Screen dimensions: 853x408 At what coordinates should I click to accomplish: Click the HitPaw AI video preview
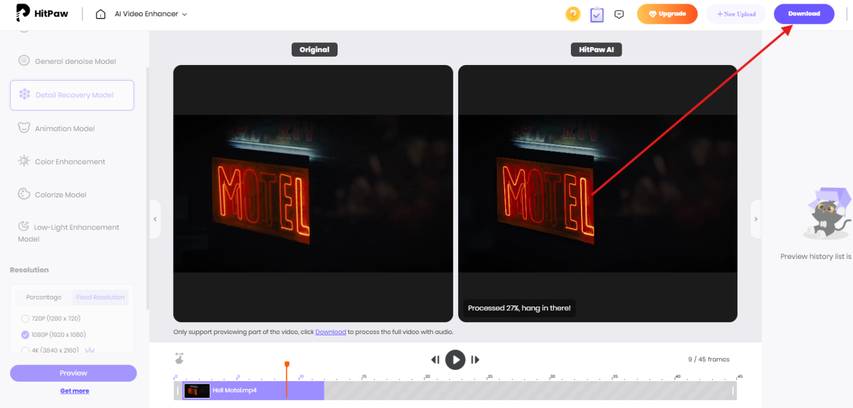pos(597,194)
